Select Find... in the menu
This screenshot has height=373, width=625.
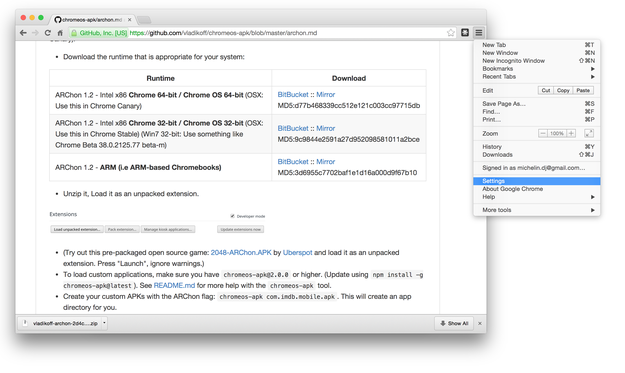pyautogui.click(x=537, y=112)
